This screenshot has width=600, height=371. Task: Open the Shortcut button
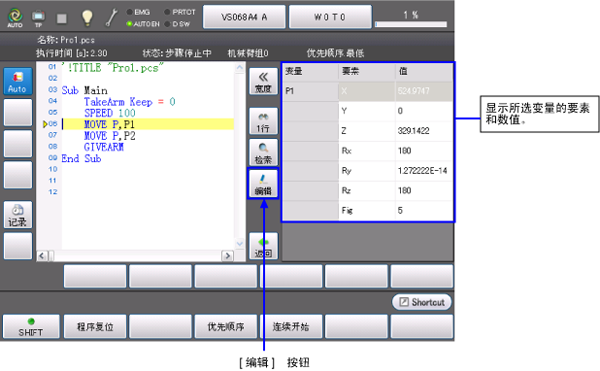coord(422,302)
